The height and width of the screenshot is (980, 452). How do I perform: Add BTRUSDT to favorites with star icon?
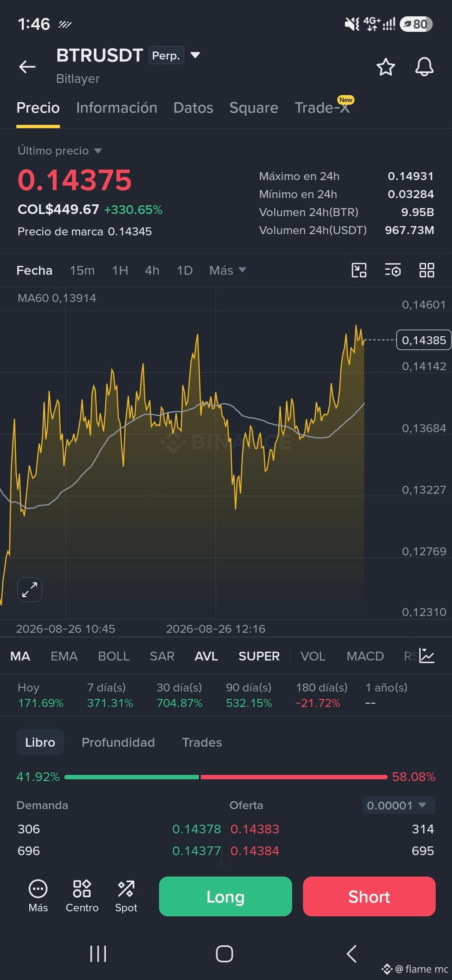385,67
